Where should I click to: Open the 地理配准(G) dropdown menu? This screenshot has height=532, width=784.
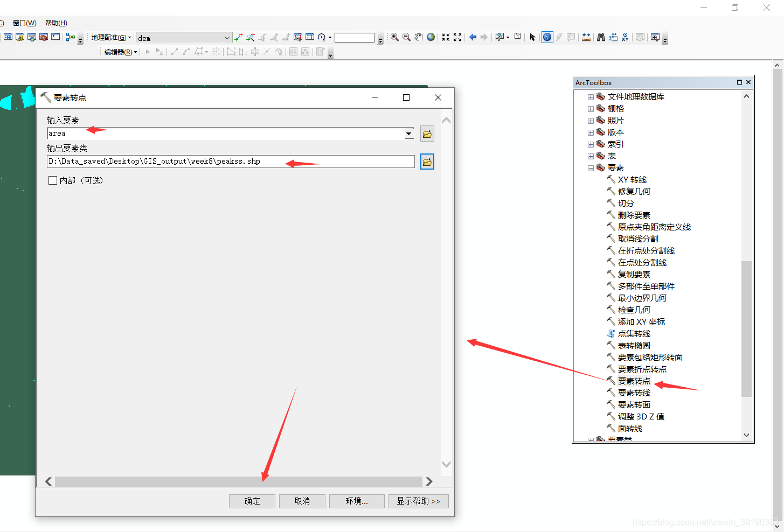pyautogui.click(x=111, y=38)
